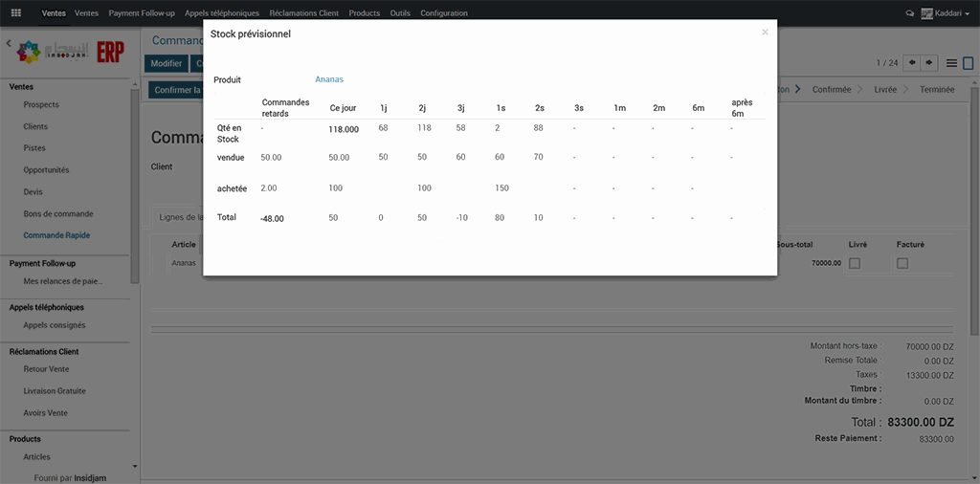The height and width of the screenshot is (484, 980).
Task: Select the Lignes de la commande tab
Action: [177, 217]
